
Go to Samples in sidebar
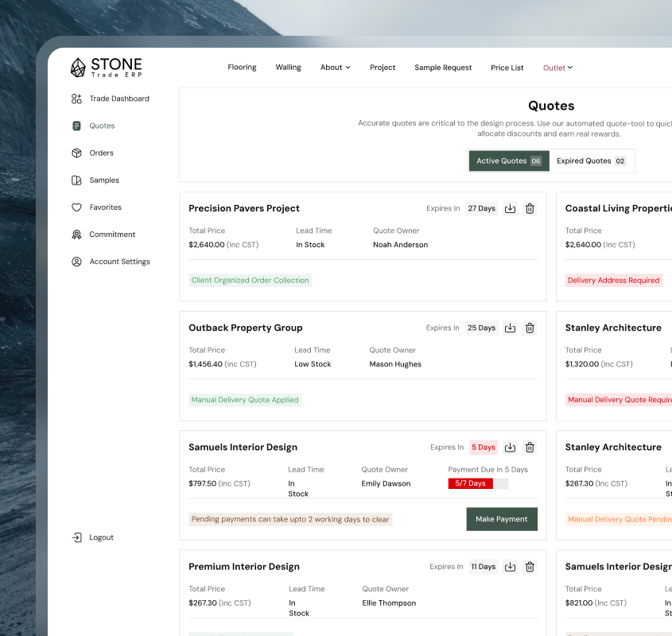tap(103, 180)
